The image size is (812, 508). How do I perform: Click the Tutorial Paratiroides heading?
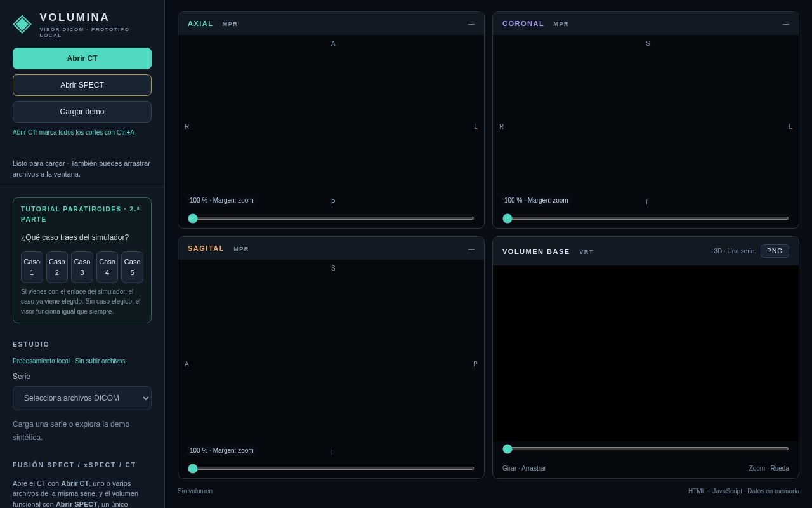(81, 214)
